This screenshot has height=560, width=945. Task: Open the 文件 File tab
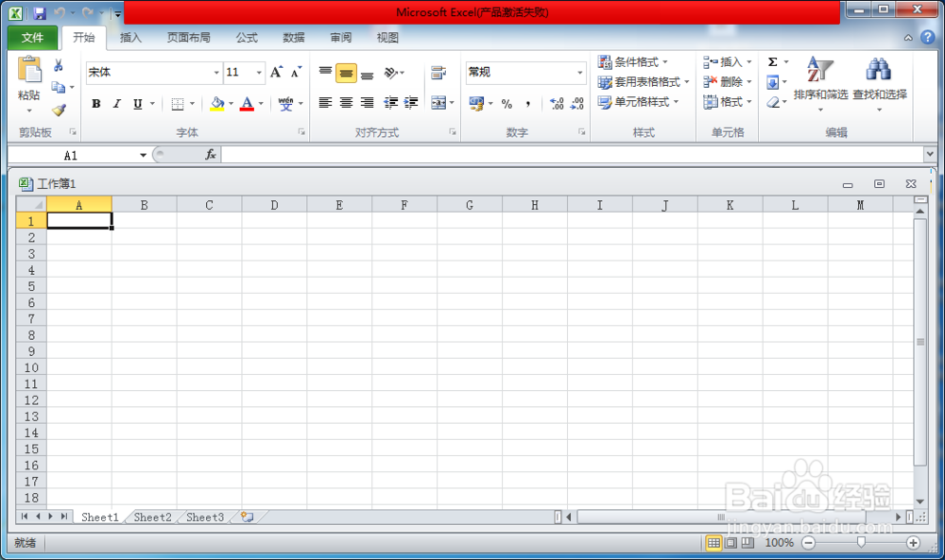(32, 38)
